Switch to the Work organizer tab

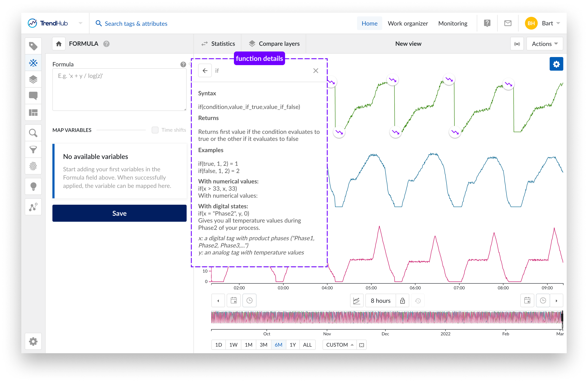pyautogui.click(x=408, y=23)
